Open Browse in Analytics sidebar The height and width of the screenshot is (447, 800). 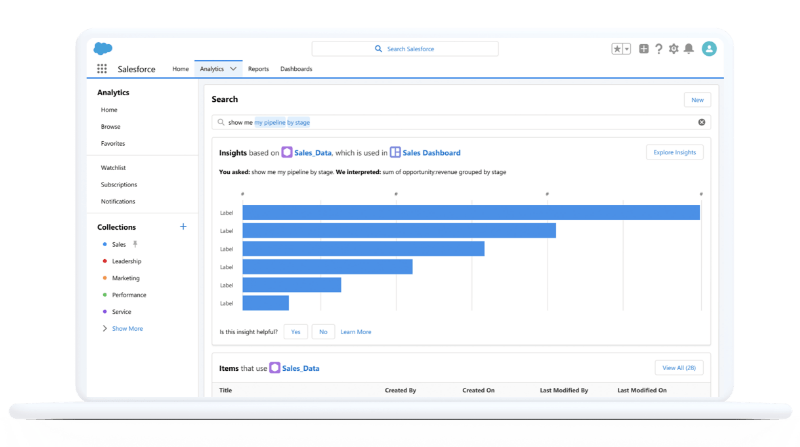[x=111, y=127]
